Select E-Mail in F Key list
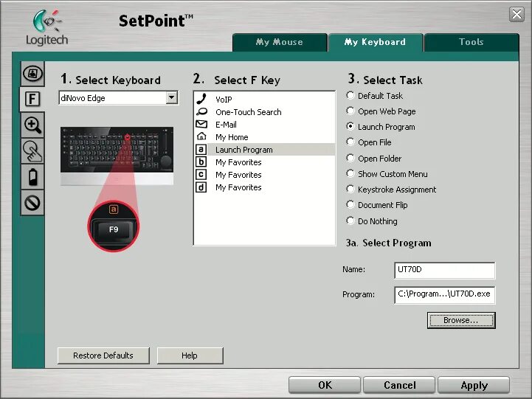 (x=265, y=125)
